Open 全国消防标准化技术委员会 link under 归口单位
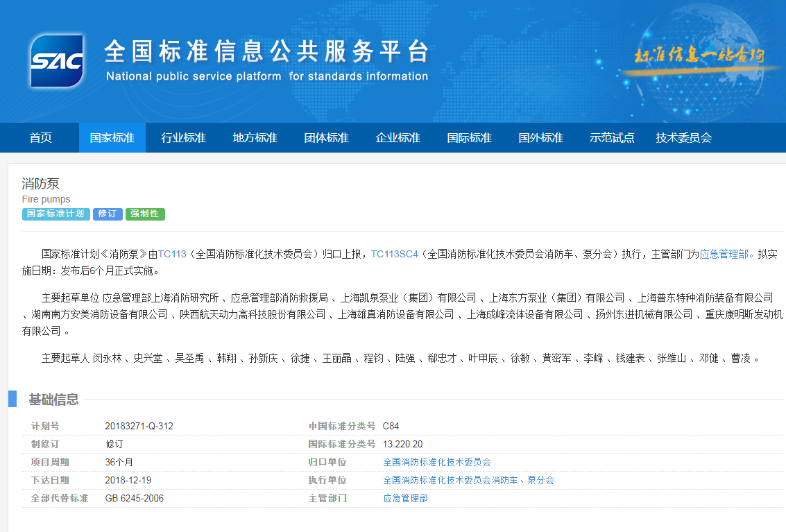786x532 pixels. 437,462
